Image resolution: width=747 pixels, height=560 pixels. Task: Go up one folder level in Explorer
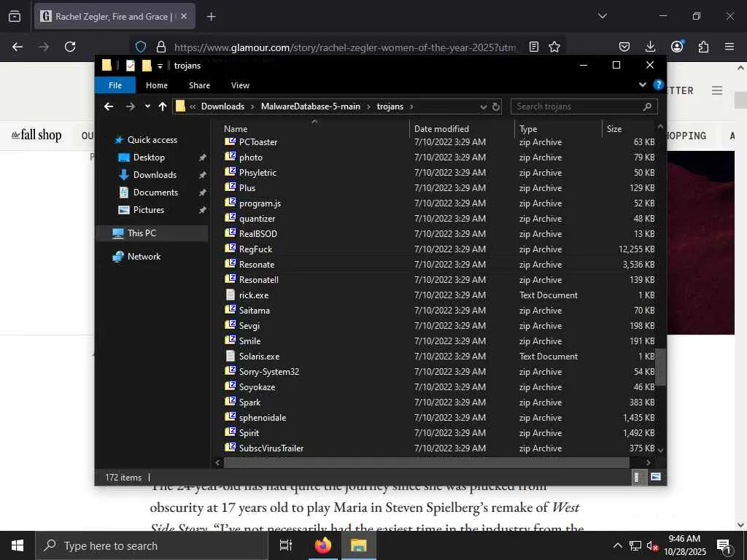tap(163, 106)
